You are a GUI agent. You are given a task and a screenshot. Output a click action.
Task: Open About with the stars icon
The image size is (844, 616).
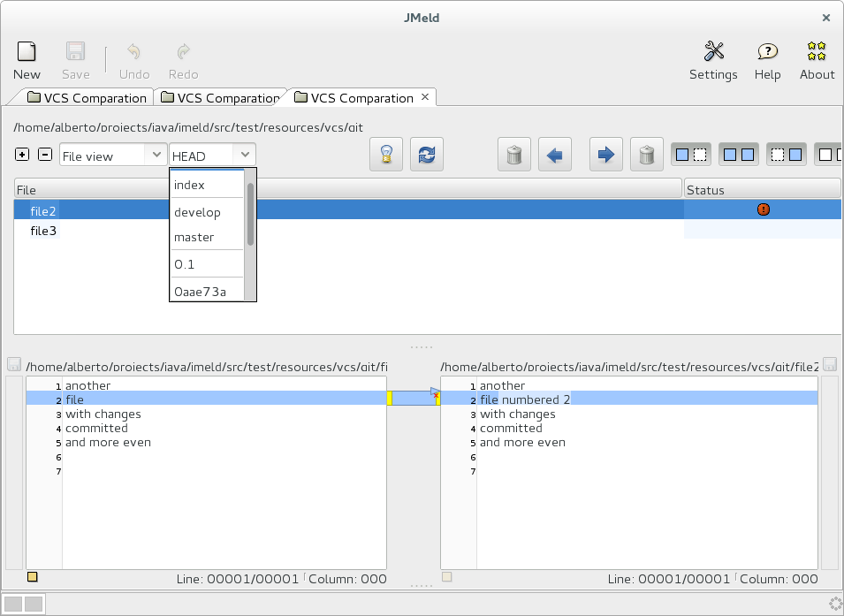[x=817, y=51]
